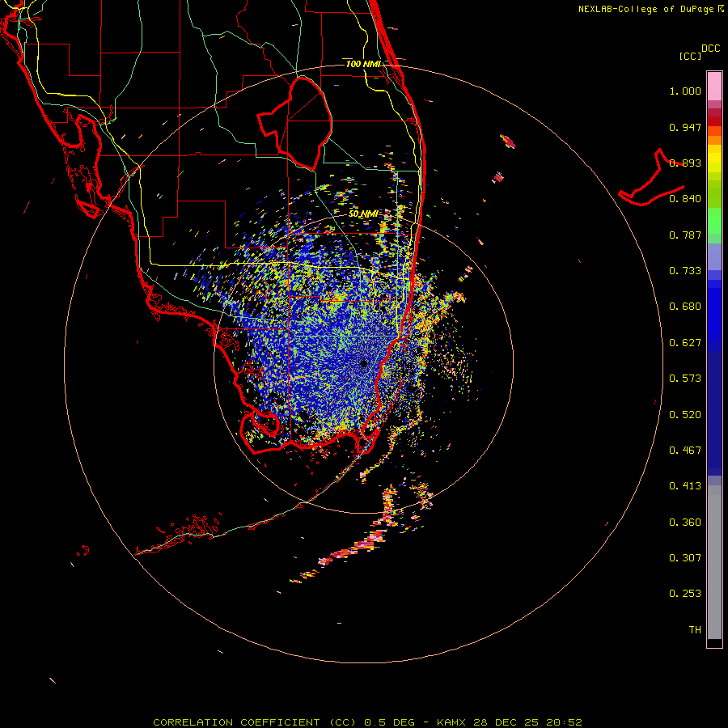Select the 0.413 scale value
Screen dimensions: 728x728
(x=685, y=486)
